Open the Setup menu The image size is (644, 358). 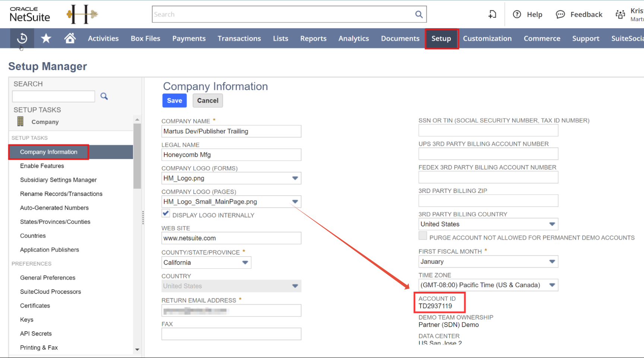441,38
